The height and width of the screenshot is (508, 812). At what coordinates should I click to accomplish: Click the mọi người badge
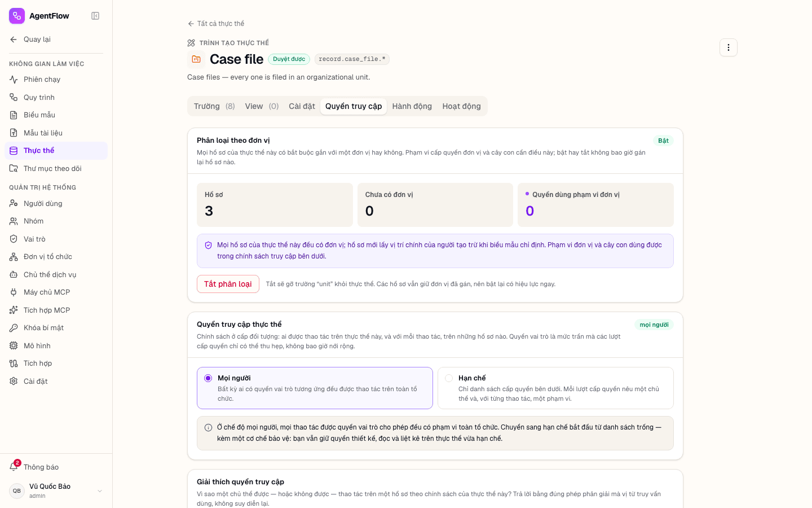click(654, 325)
